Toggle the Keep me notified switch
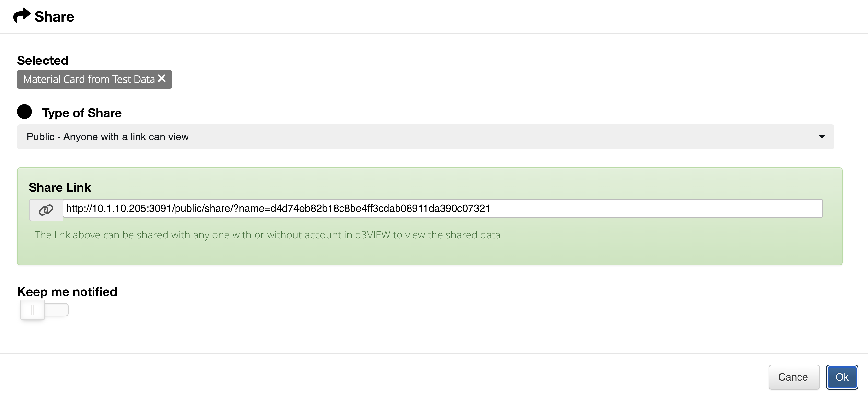Image resolution: width=868 pixels, height=400 pixels. (44, 310)
